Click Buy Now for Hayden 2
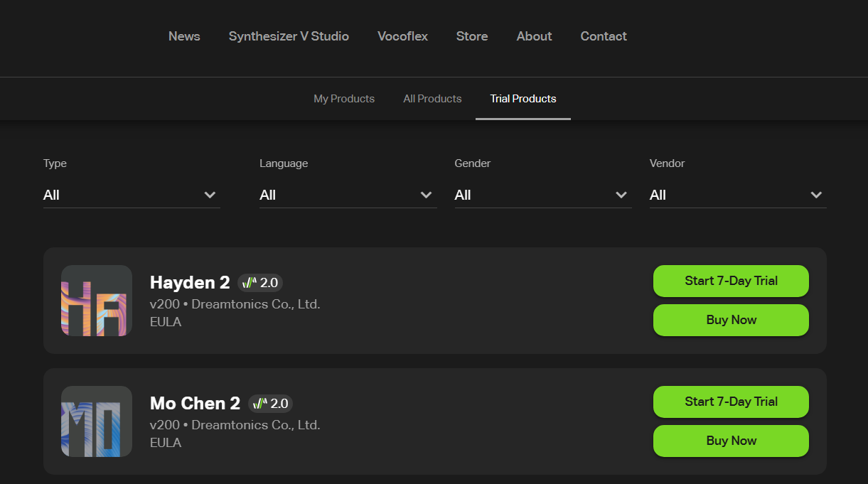This screenshot has height=484, width=868. point(731,320)
